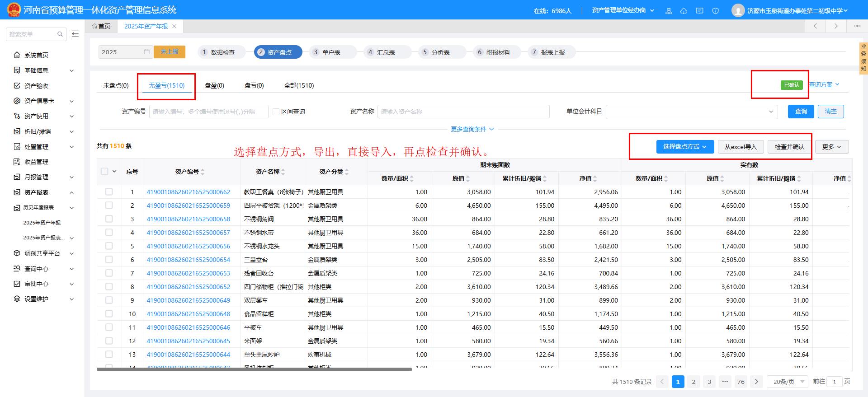Switch to the 全部(1510) tab
The width and height of the screenshot is (868, 397).
pos(299,85)
